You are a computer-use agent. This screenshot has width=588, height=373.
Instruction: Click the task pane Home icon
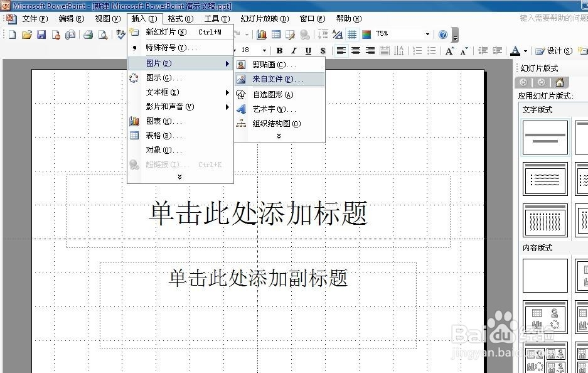coord(560,82)
